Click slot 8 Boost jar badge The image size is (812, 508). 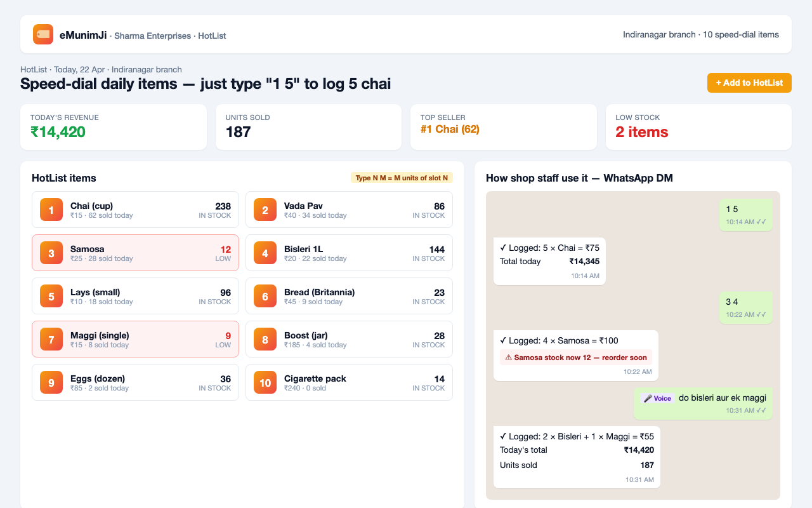[265, 339]
